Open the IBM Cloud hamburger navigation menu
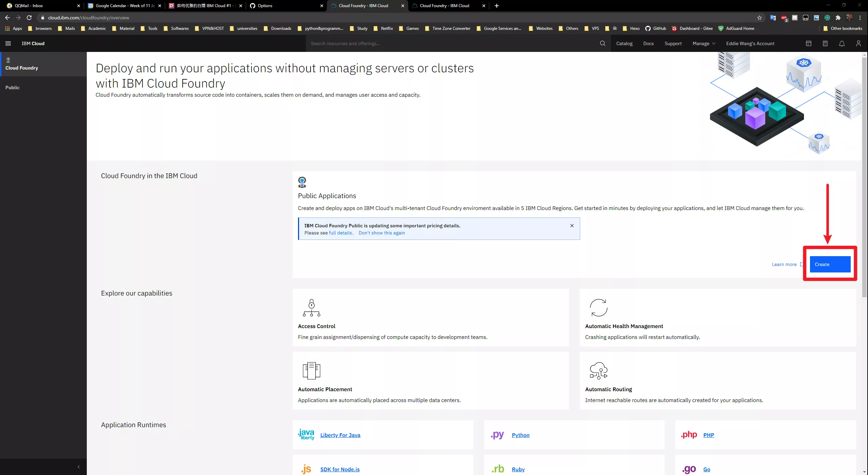This screenshot has width=868, height=475. tap(8, 43)
